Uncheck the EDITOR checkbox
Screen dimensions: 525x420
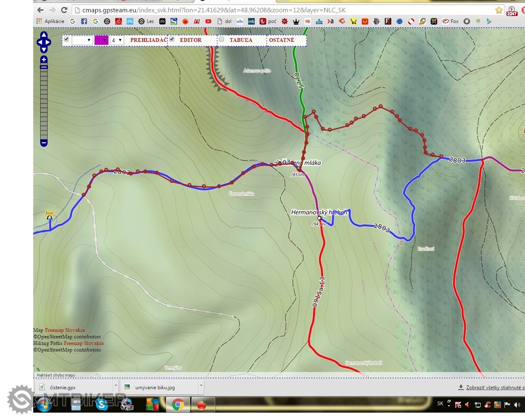tap(172, 39)
